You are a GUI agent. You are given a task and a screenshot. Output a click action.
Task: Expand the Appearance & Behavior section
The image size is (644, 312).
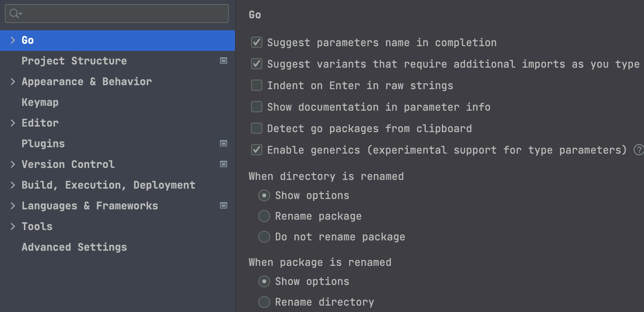tap(13, 82)
